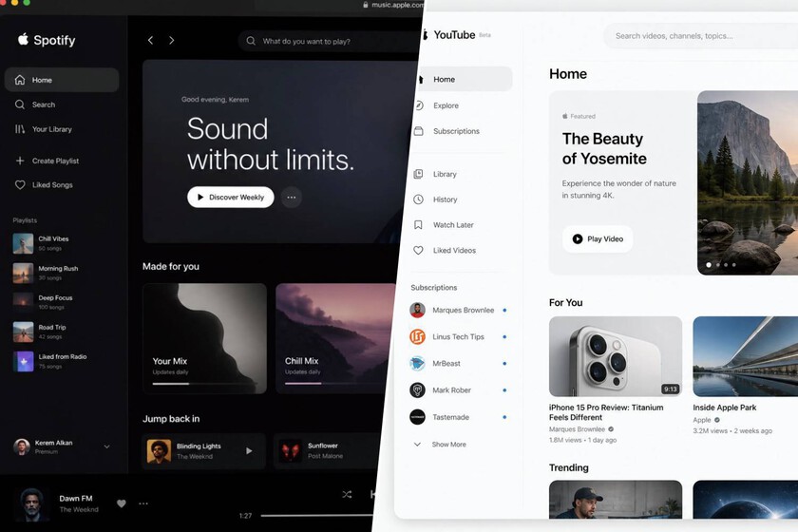Open the iPhone 15 Pro Review video thumbnail
This screenshot has width=798, height=532.
pos(616,356)
